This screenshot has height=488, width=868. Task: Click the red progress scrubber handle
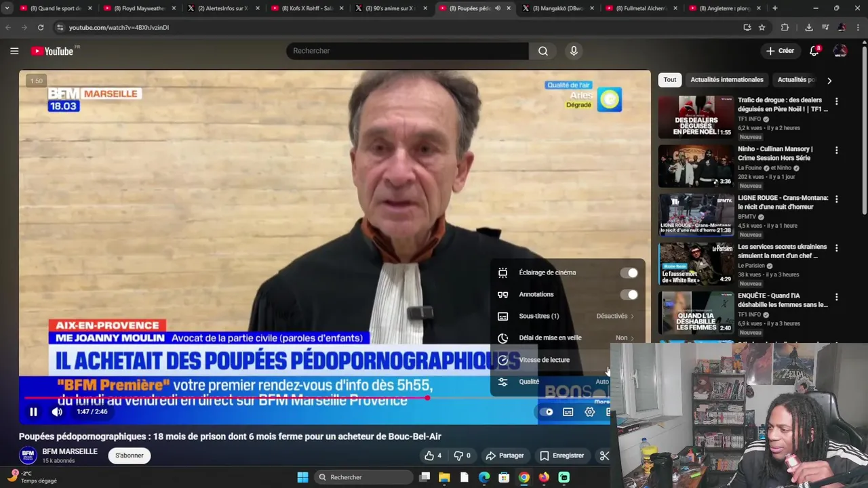[x=427, y=398]
